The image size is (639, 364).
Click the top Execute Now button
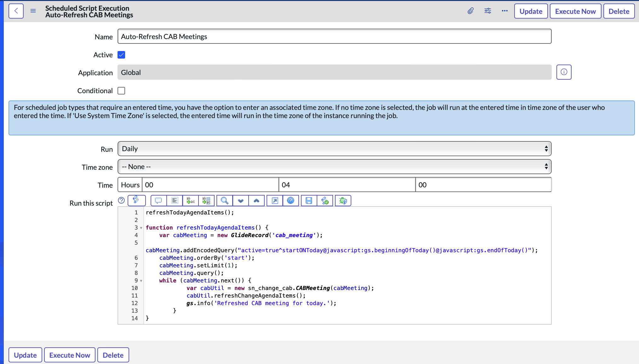[575, 11]
